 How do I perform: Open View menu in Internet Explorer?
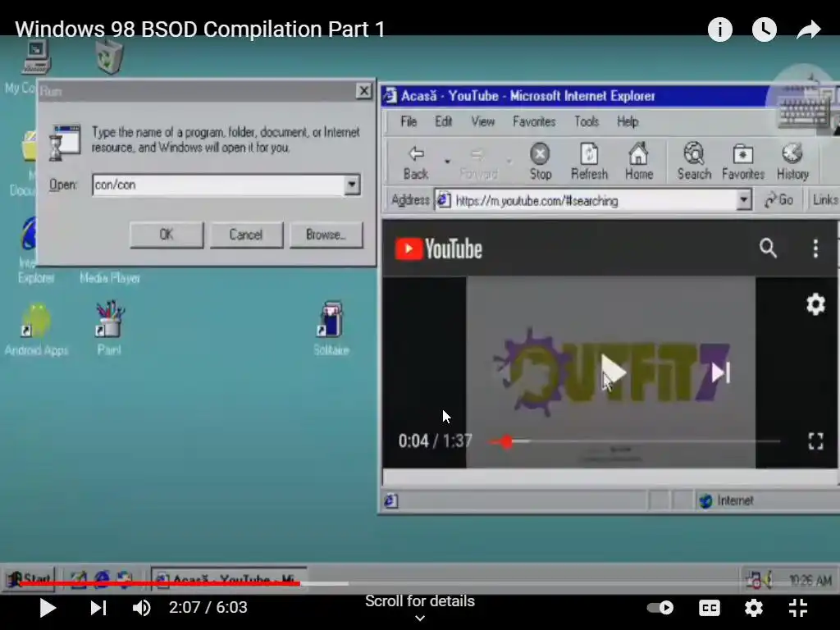point(482,121)
